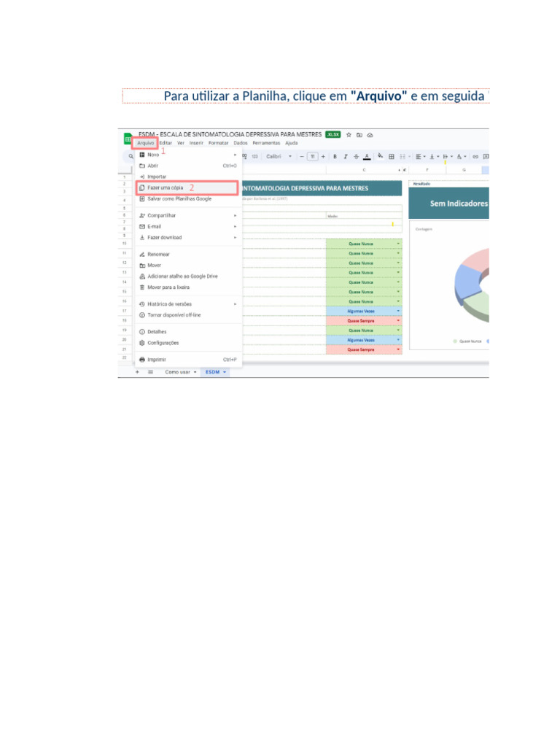Image resolution: width=560 pixels, height=747 pixels.
Task: Select Imprimir in the menu
Action: (188, 360)
